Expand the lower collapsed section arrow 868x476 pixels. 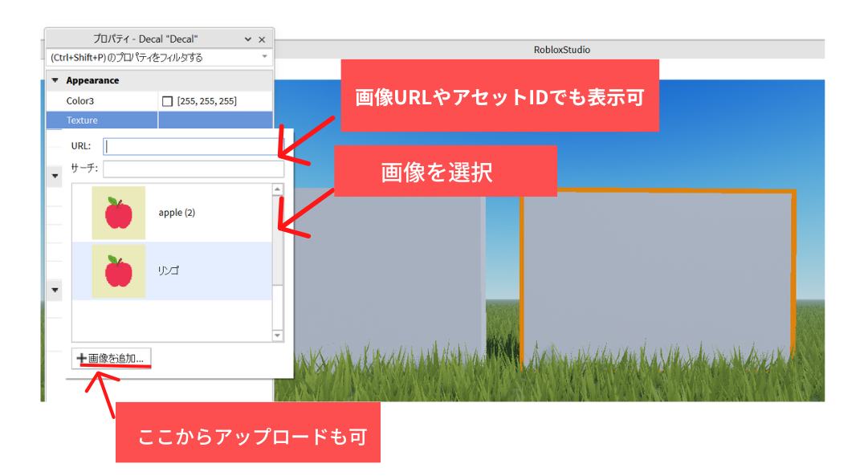tap(55, 289)
